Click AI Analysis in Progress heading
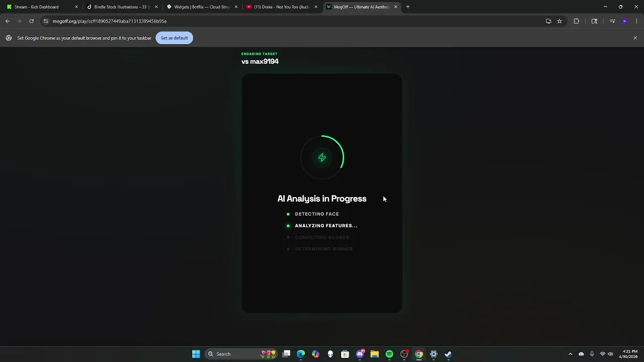 tap(322, 199)
